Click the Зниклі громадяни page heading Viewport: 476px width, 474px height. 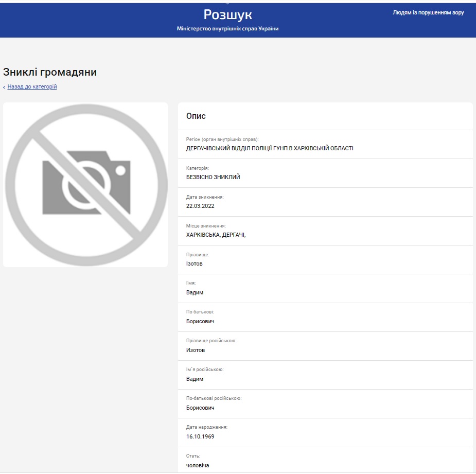50,72
